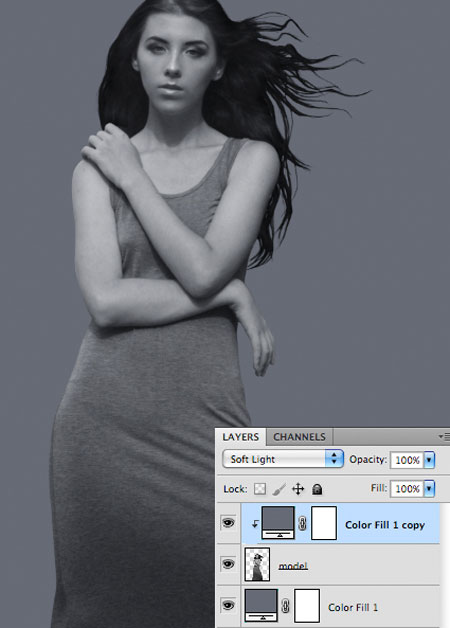
Task: Switch to the Channels tab
Action: (299, 437)
